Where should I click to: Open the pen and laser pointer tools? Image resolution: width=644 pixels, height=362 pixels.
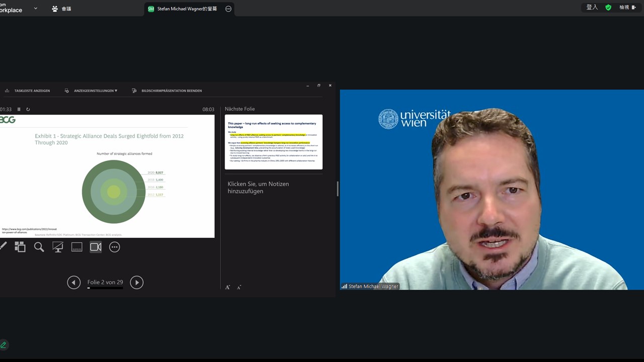point(3,247)
